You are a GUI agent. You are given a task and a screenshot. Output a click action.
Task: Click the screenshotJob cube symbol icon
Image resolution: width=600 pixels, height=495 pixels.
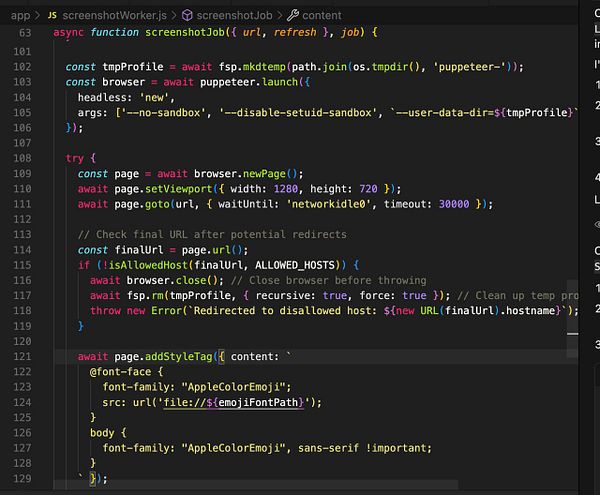pyautogui.click(x=187, y=15)
